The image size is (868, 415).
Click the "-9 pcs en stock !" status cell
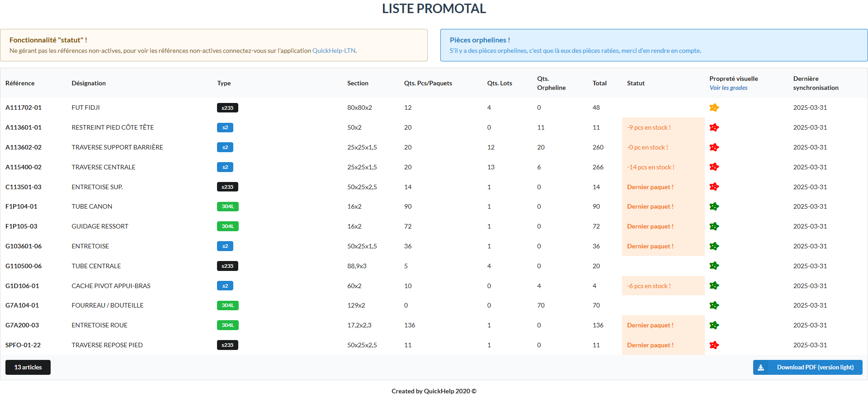coord(649,127)
